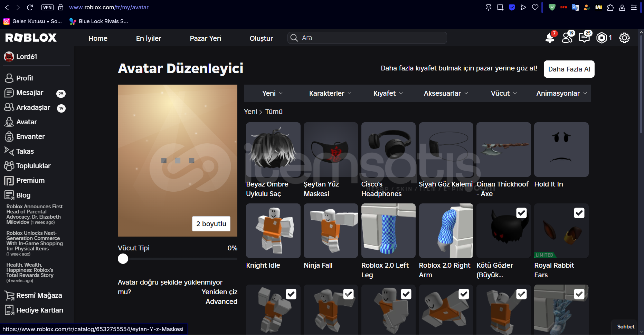Viewport: 644px width, 335px height.
Task: Click the Daha Fazla Al button
Action: pos(569,69)
